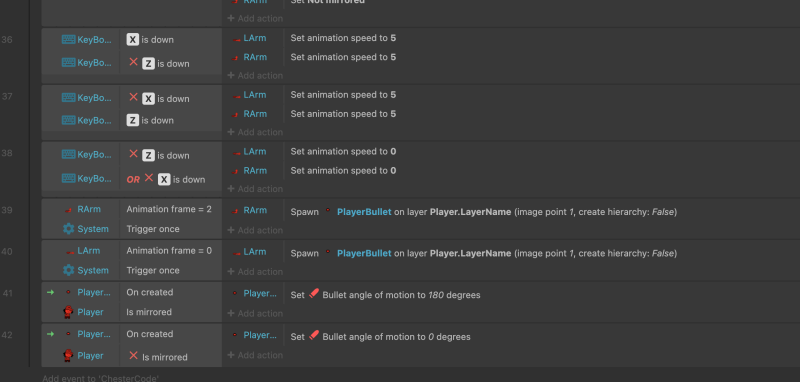Click Add event to 'ChesterCode' link
Screen dimensions: 800x382
click(x=101, y=378)
